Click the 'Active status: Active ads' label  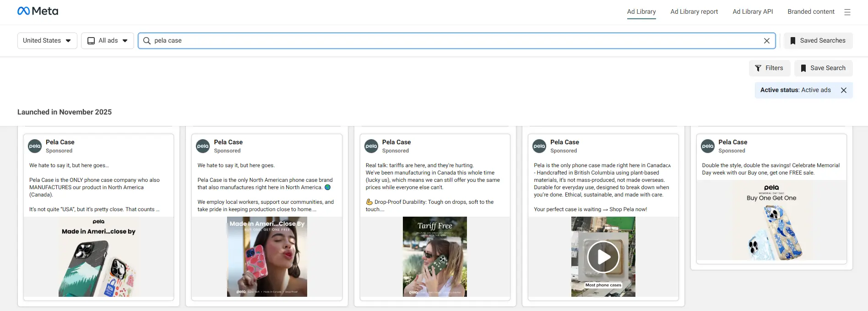coord(795,90)
